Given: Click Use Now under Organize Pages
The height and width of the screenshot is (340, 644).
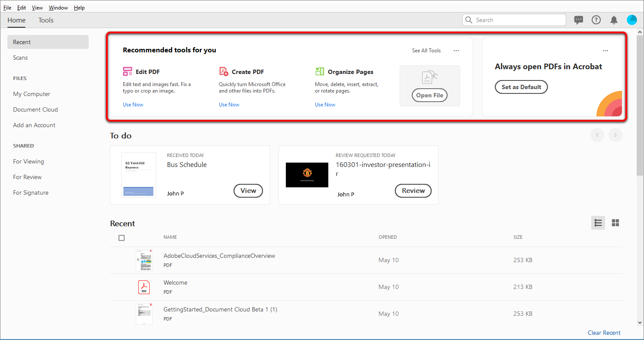Looking at the screenshot, I should (325, 105).
